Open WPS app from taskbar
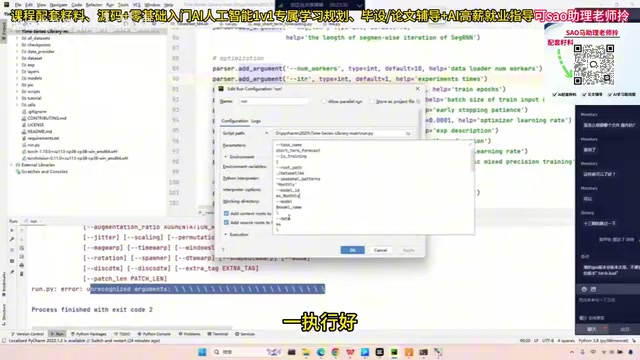This screenshot has height=360, width=640. [x=350, y=352]
